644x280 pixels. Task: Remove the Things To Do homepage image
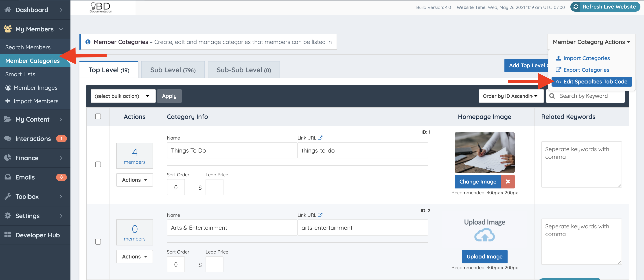click(508, 182)
